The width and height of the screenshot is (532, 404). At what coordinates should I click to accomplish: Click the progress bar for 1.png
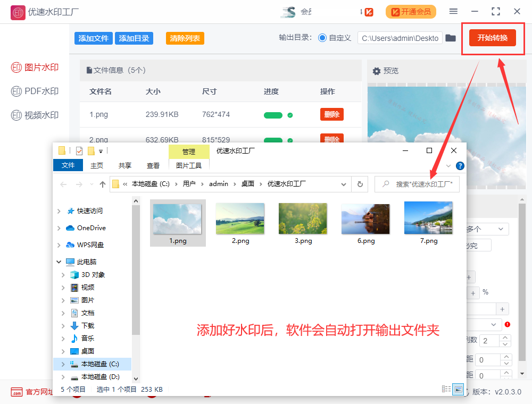click(x=273, y=115)
